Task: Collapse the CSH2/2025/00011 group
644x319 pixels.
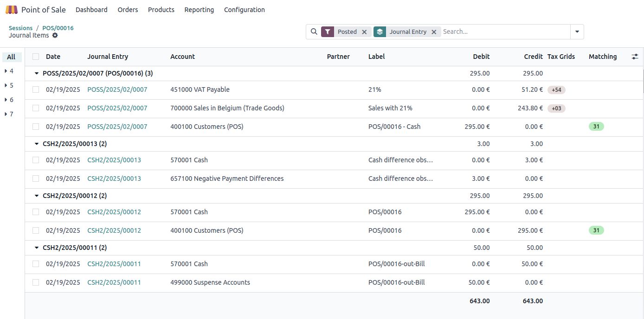Action: point(37,248)
